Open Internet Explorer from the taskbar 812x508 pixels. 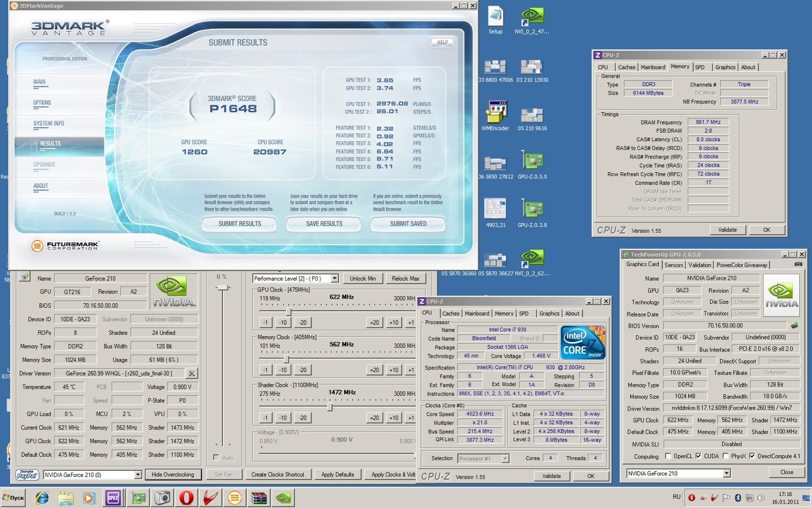coord(42,498)
